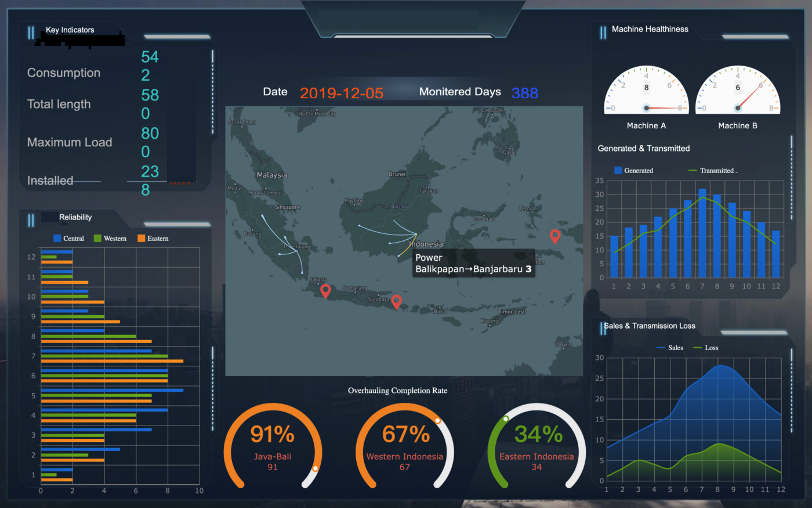
Task: Click the Balikpapan→Banjarbaru power tooltip
Action: 474,263
